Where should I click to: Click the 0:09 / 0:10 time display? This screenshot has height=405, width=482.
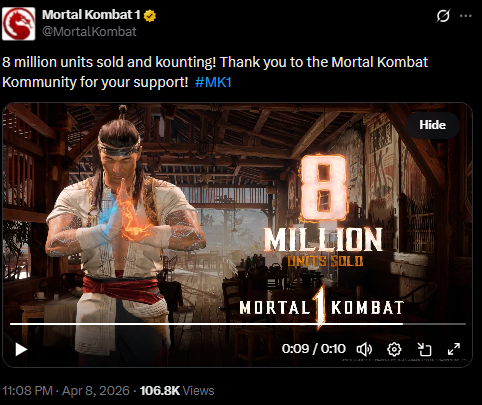[314, 349]
